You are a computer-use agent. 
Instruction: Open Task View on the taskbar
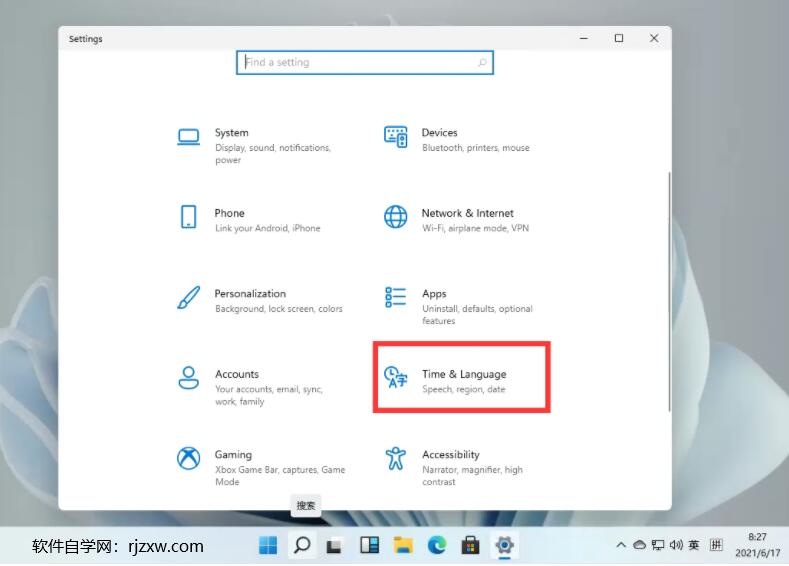tap(334, 546)
